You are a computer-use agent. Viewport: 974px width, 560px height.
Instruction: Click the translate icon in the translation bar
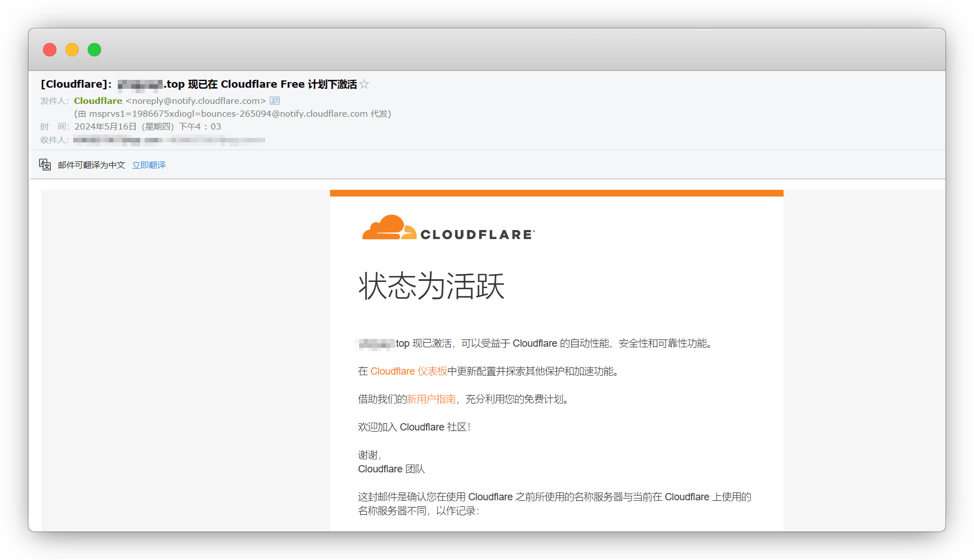45,165
